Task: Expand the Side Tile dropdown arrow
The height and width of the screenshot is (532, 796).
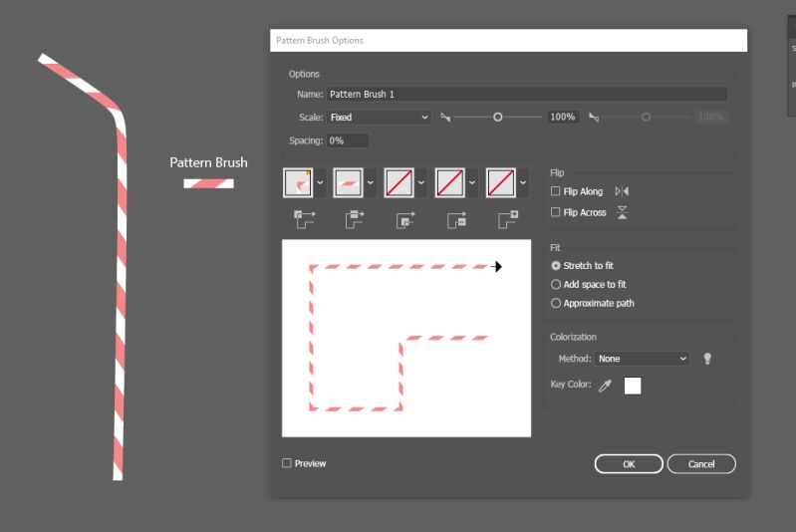Action: point(371,182)
